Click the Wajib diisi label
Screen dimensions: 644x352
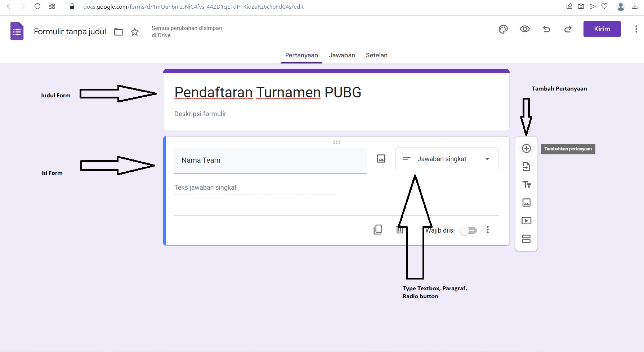tap(440, 230)
